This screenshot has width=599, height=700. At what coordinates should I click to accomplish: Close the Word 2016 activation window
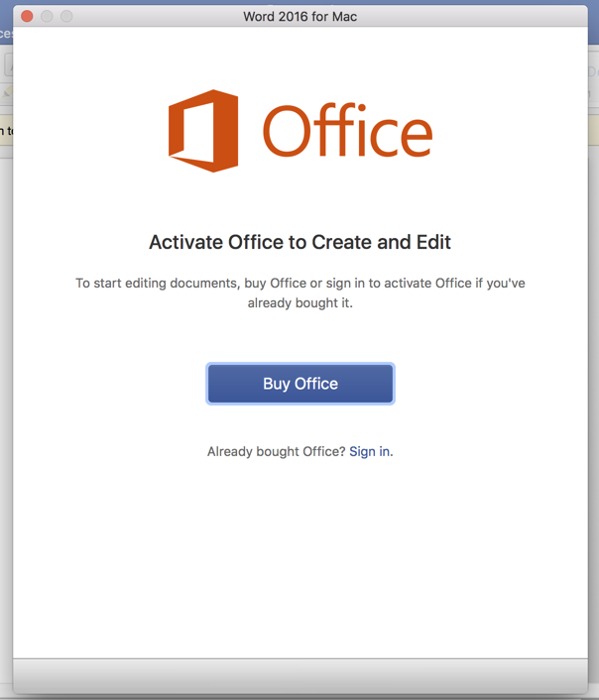coord(27,16)
